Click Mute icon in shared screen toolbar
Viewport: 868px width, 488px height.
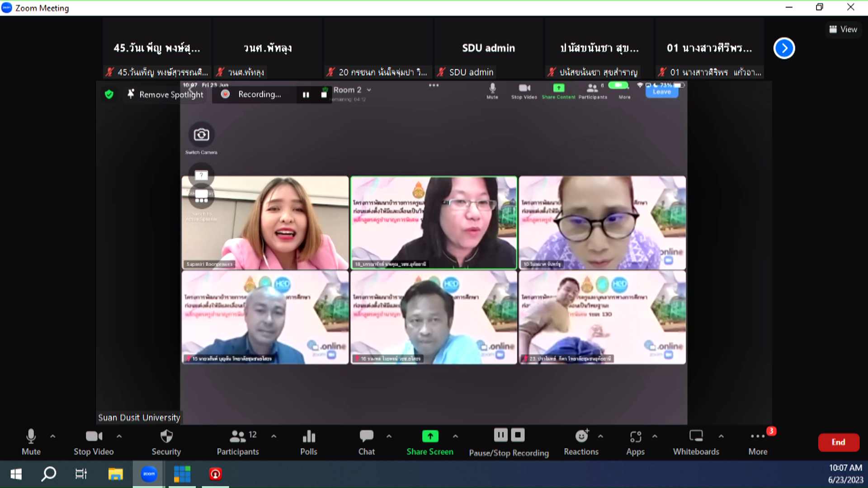point(492,90)
